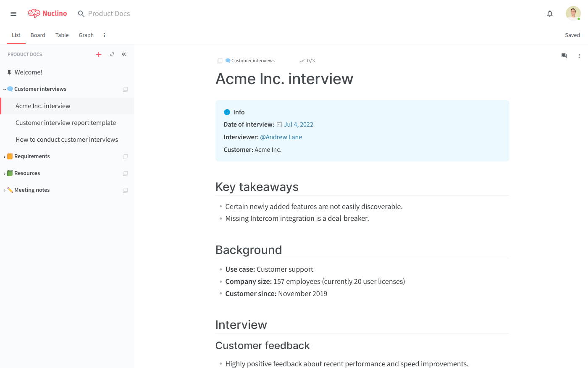Image resolution: width=588 pixels, height=368 pixels.
Task: Switch to the Table view tab
Action: click(x=62, y=35)
